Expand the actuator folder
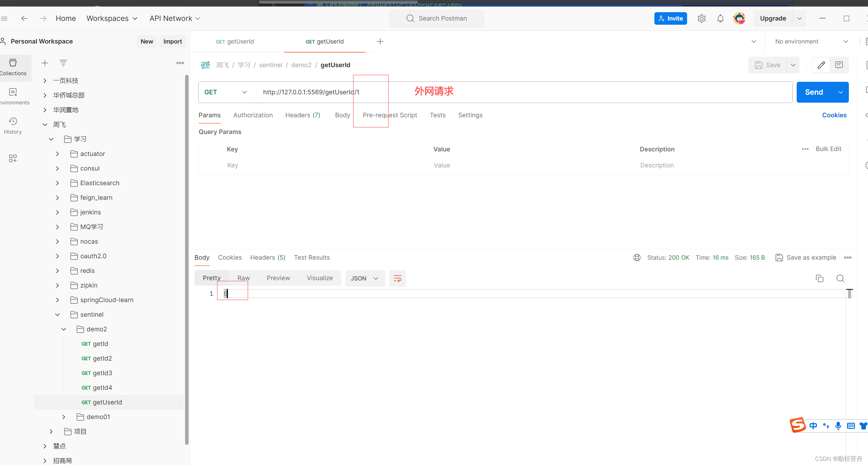This screenshot has height=465, width=868. (57, 154)
